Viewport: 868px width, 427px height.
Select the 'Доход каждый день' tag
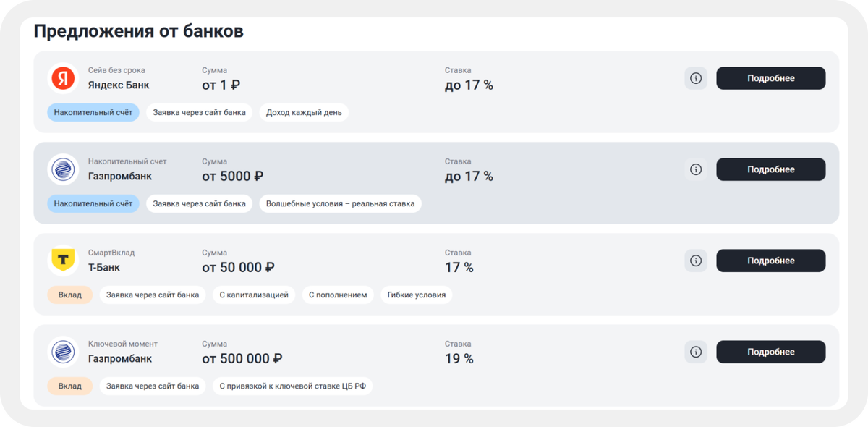(x=304, y=112)
